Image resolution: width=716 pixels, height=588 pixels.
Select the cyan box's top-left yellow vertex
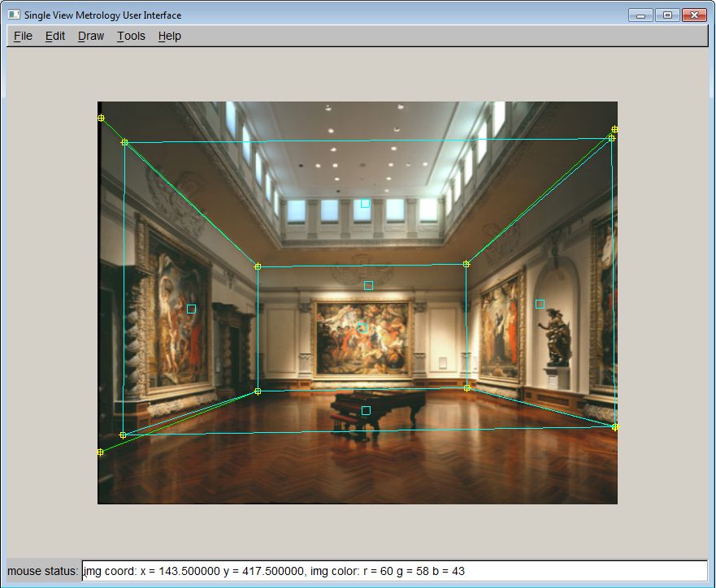pos(124,142)
